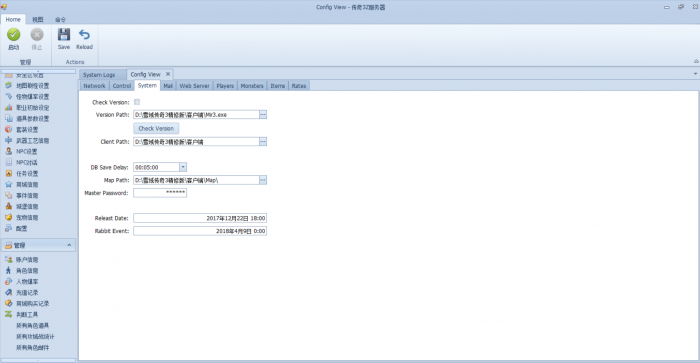Switch to the Monsters tab
Viewport: 700px width, 363px height.
coord(252,86)
